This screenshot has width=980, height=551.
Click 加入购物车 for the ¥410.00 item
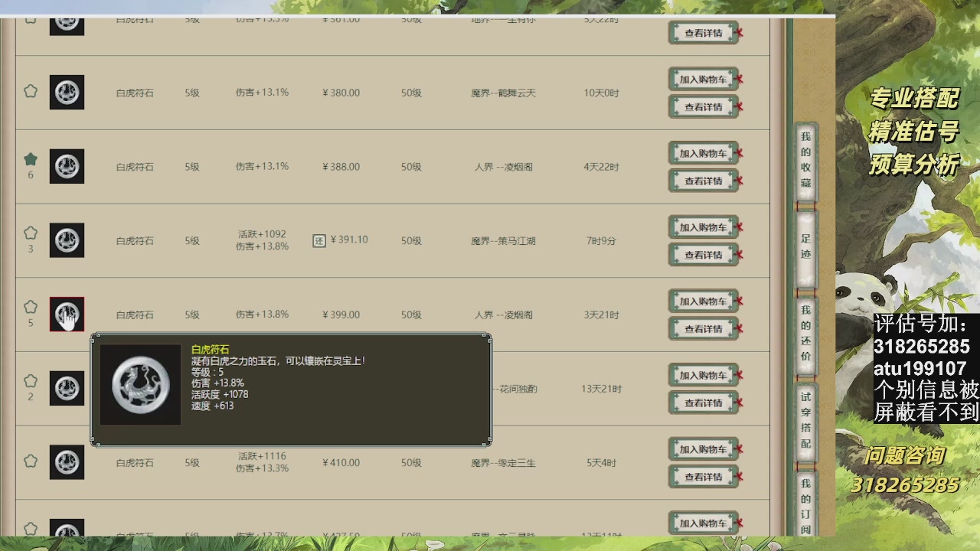703,449
